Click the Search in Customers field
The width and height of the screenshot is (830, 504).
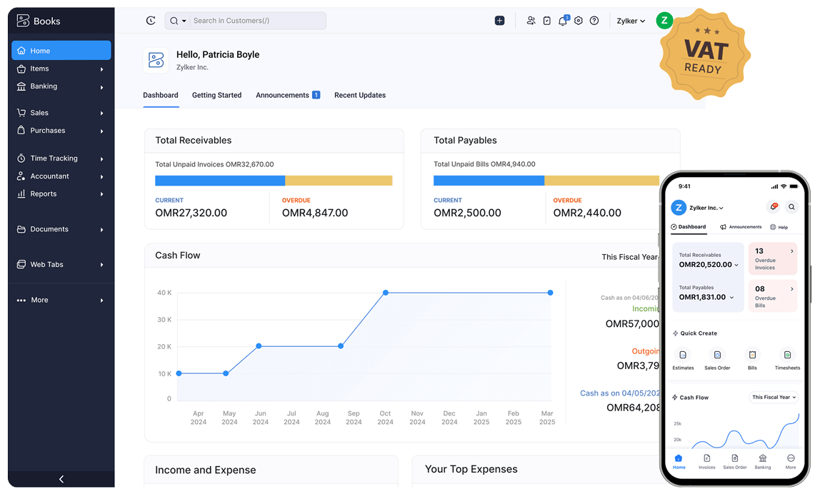(x=257, y=21)
